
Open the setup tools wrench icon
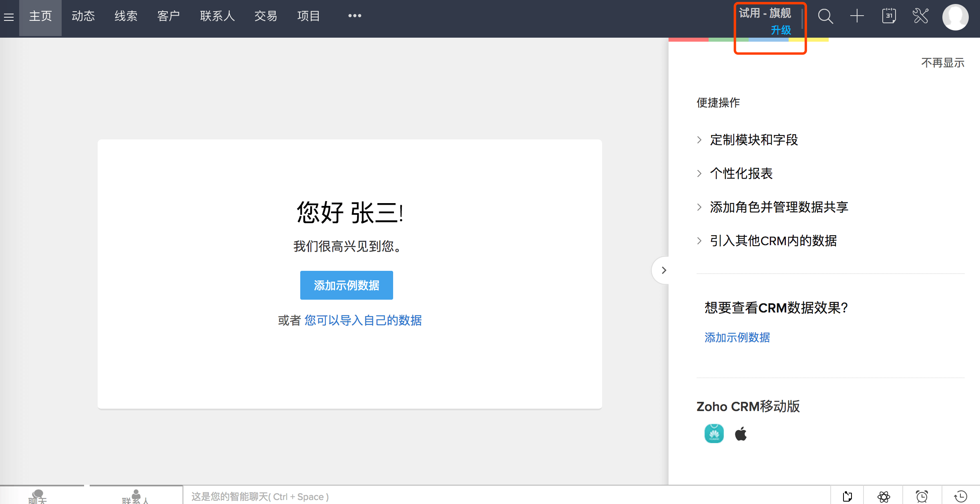point(920,16)
